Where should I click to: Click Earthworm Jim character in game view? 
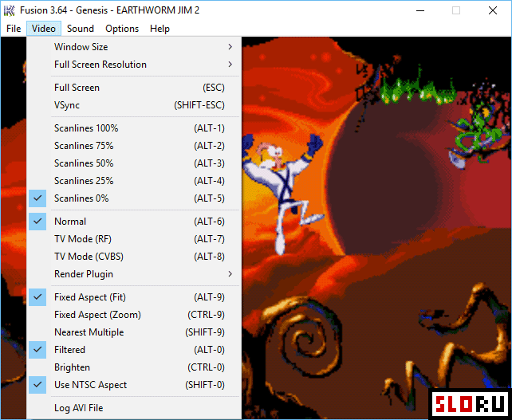pyautogui.click(x=282, y=194)
